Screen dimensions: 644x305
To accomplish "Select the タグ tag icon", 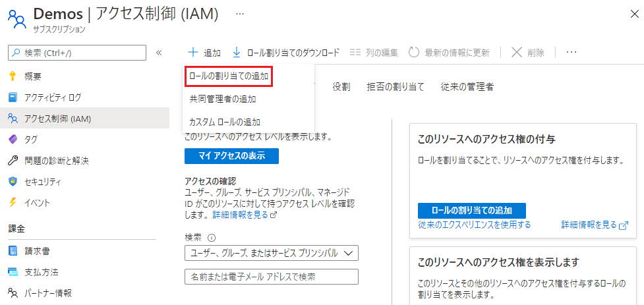I will point(13,139).
